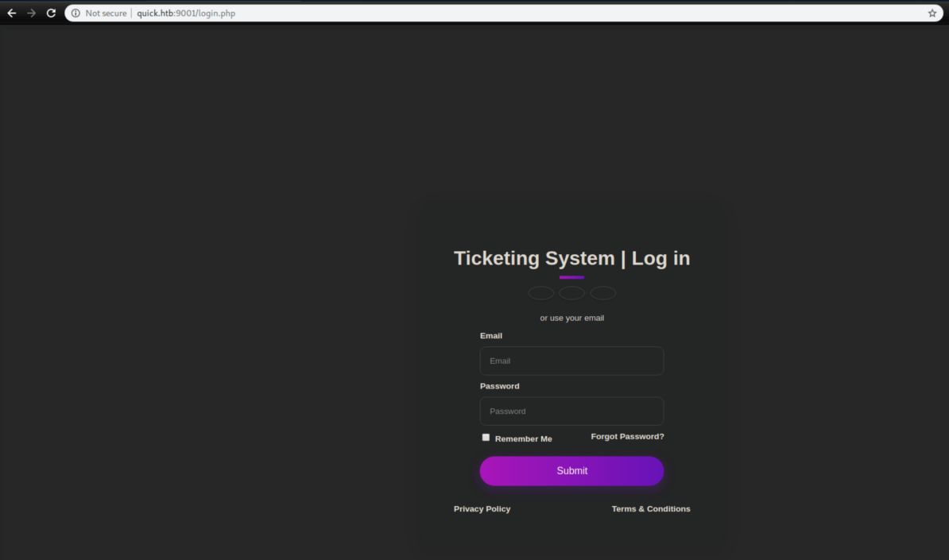Focus the Email input field
Screen dimensions: 949x560
[x=571, y=361]
